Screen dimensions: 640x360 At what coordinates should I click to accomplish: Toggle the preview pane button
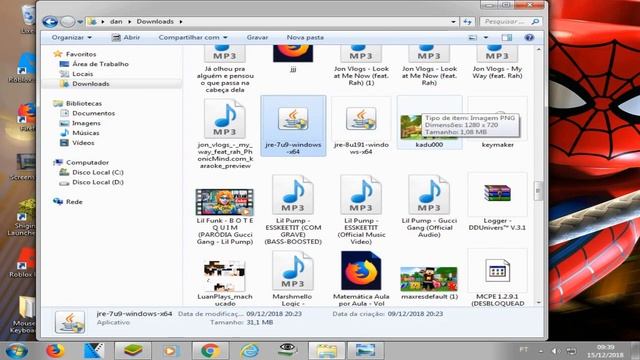point(507,38)
